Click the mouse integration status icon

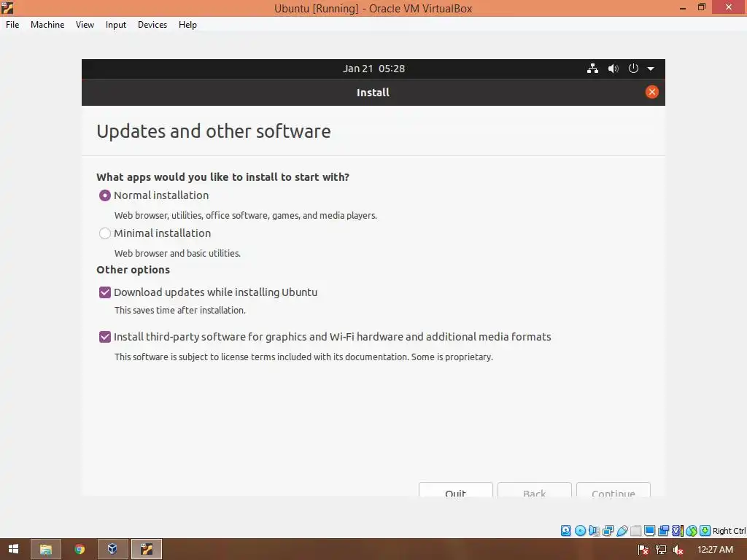[692, 531]
